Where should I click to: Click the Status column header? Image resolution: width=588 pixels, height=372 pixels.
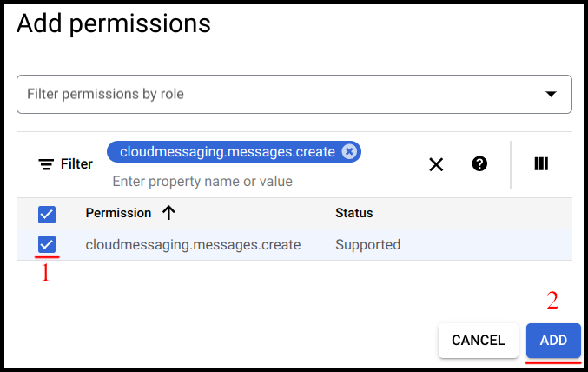(x=353, y=213)
